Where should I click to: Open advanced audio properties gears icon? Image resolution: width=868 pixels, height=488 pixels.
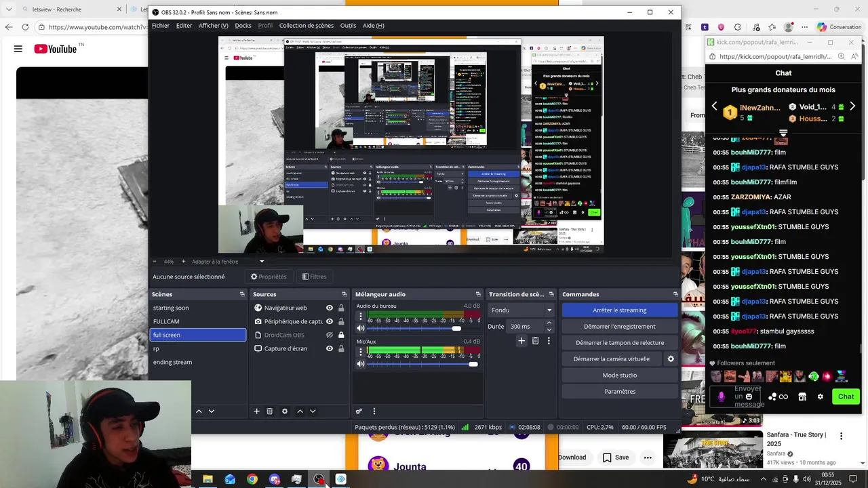coord(359,411)
